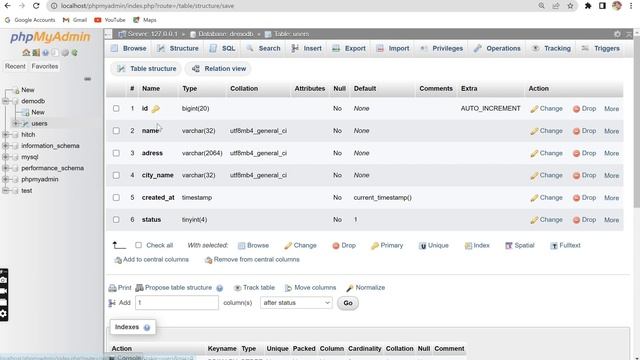The width and height of the screenshot is (640, 360).
Task: Expand phpmyadmin database tree node
Action: pyautogui.click(x=6, y=179)
